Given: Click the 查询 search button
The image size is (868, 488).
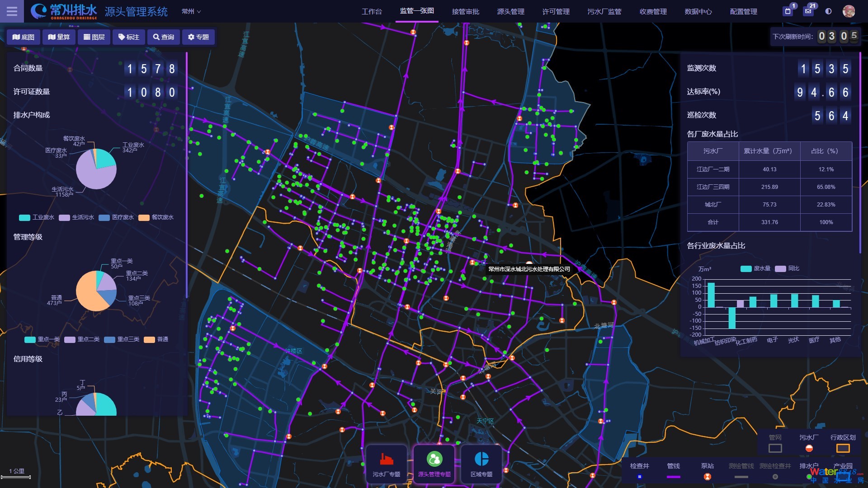Looking at the screenshot, I should point(163,37).
